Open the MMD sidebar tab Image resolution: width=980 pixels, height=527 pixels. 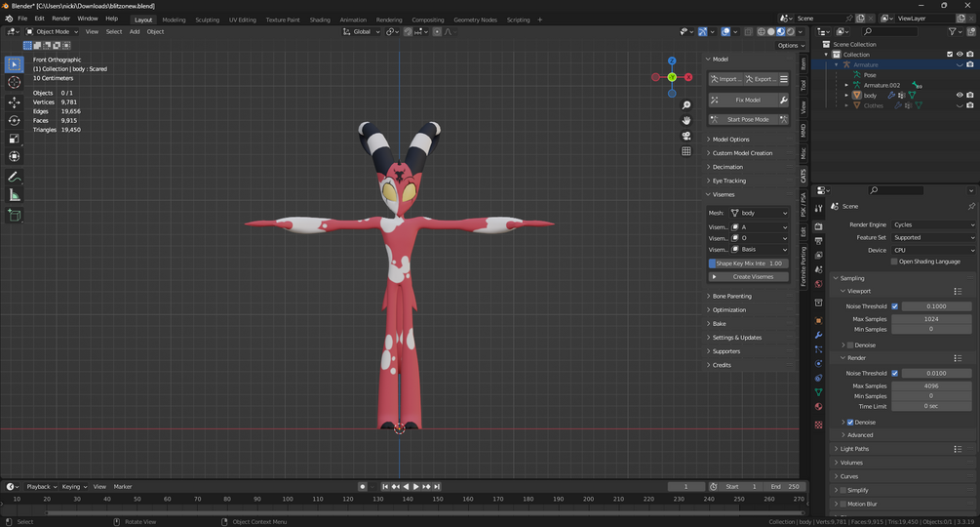tap(804, 132)
